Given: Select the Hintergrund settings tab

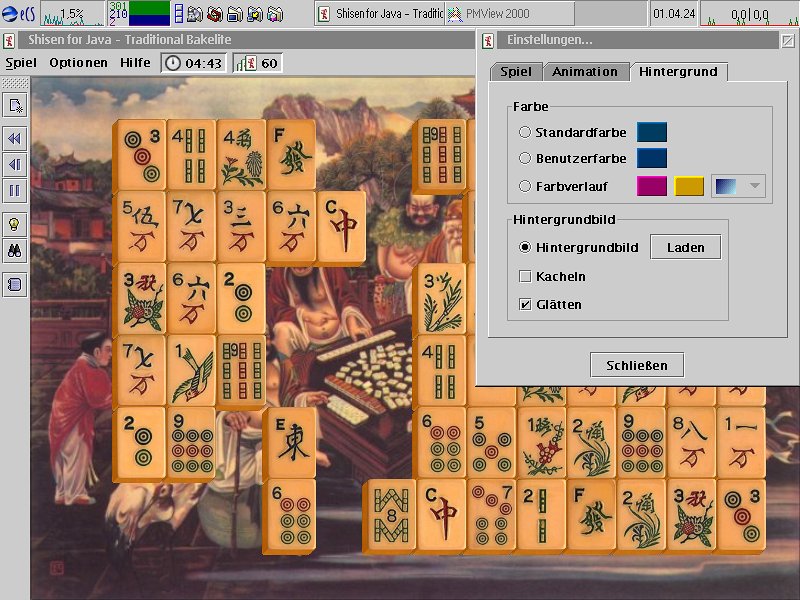Looking at the screenshot, I should (x=679, y=71).
